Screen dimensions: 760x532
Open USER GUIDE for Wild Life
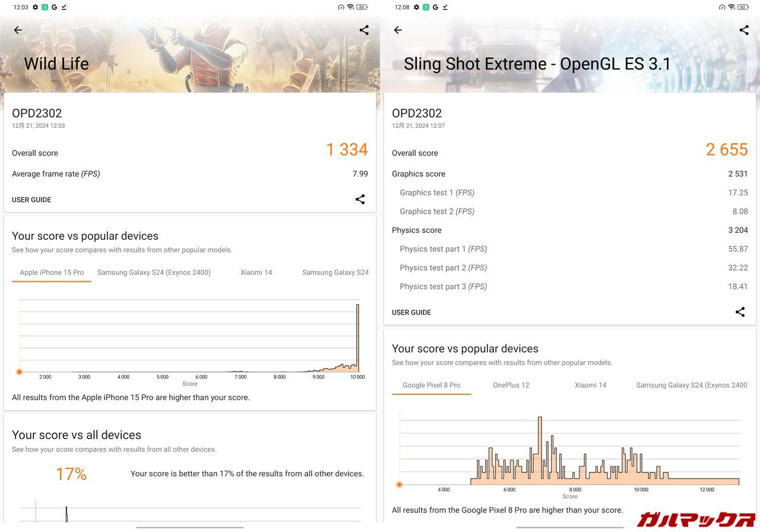click(x=31, y=200)
